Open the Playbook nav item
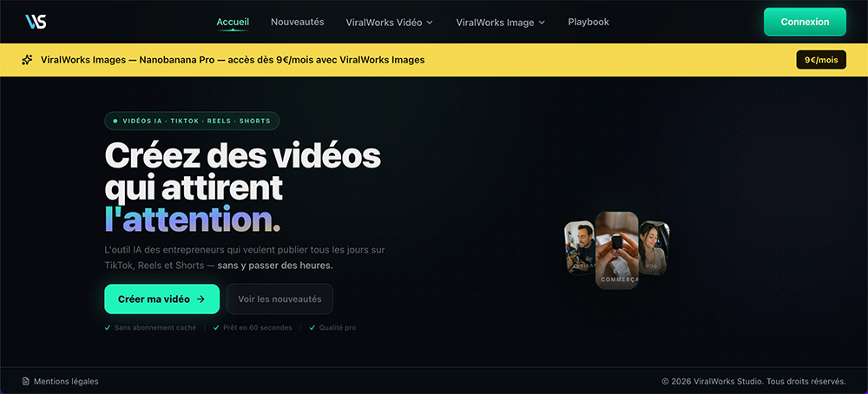The height and width of the screenshot is (394, 868). 589,23
